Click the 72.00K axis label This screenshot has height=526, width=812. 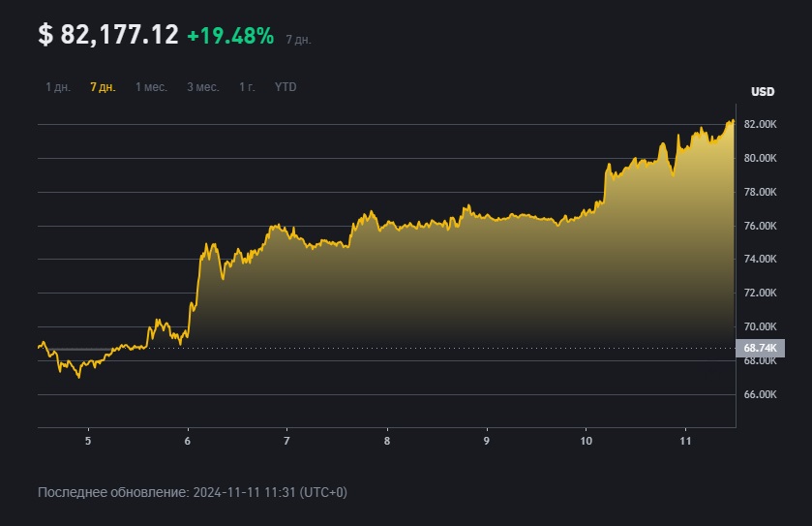761,293
